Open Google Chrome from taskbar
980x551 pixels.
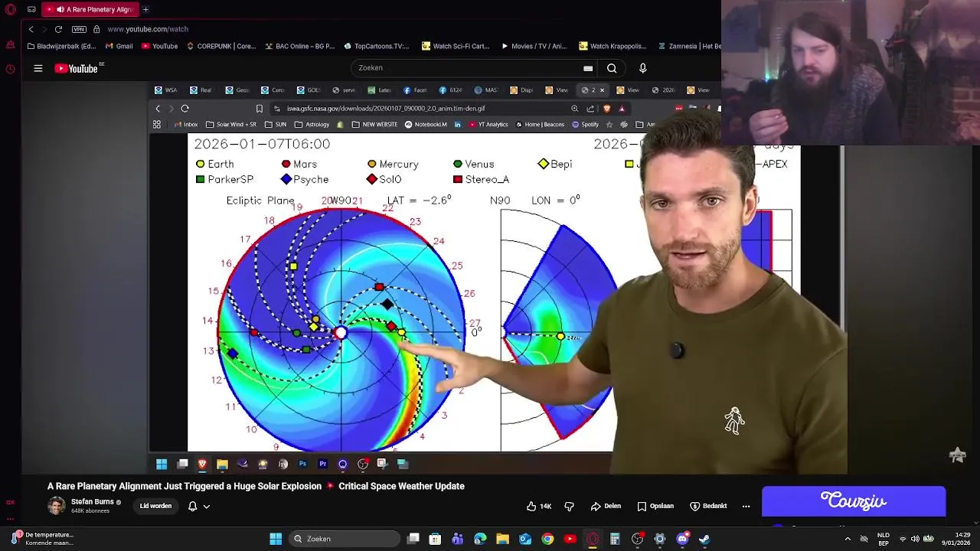coord(547,539)
